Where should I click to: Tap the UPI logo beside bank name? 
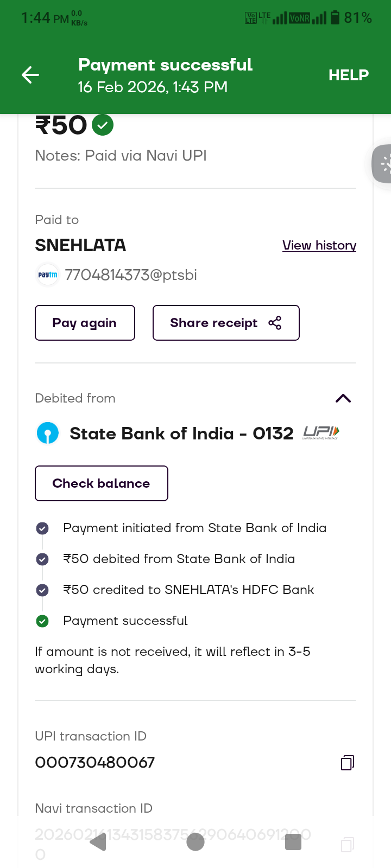321,432
